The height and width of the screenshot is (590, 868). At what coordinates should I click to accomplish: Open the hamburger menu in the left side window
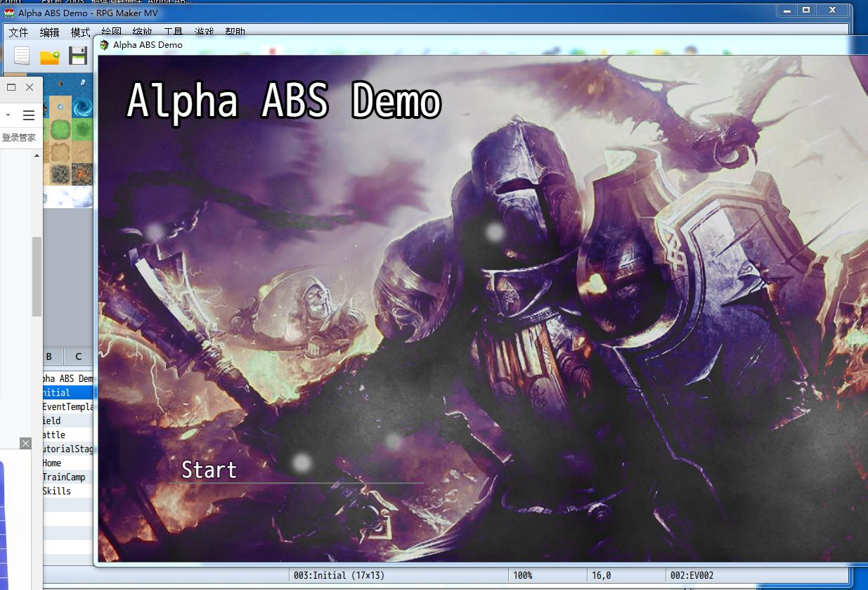coord(29,115)
